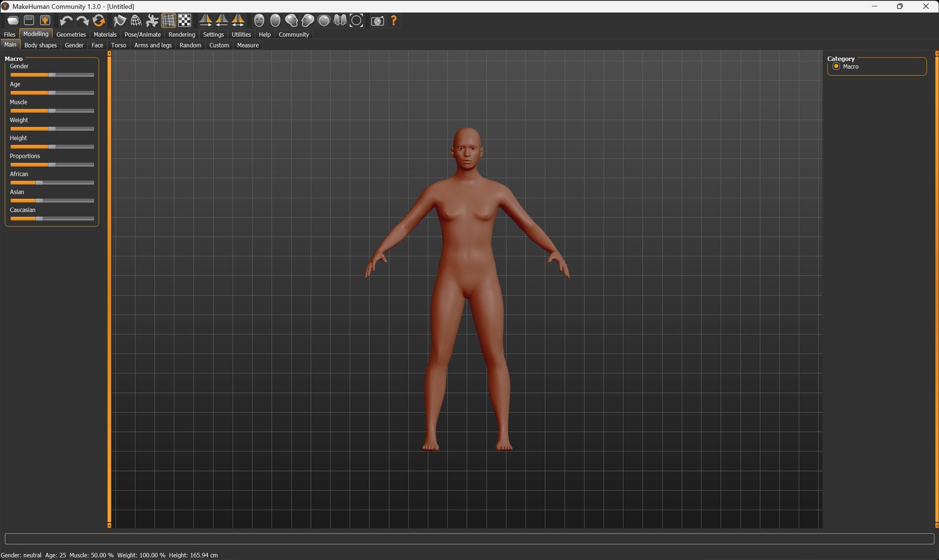Switch to the Face sub-tab
This screenshot has height=560, width=939.
click(97, 45)
